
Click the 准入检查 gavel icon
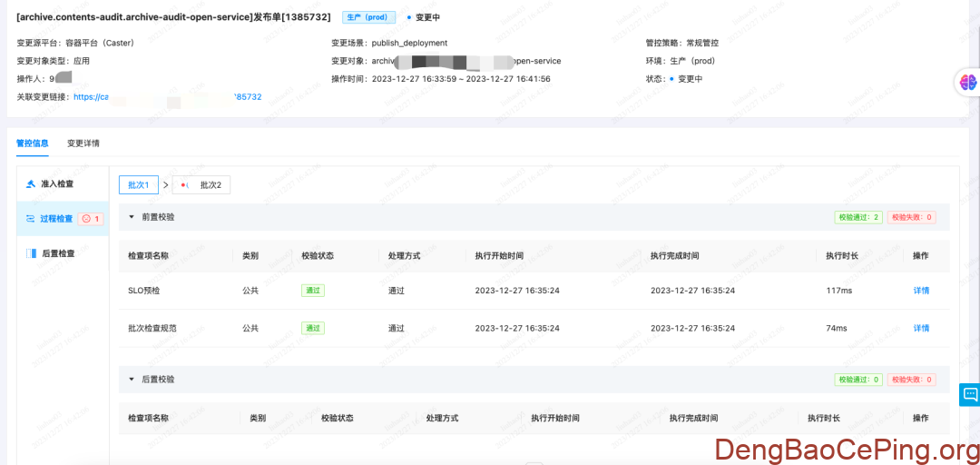coord(31,184)
